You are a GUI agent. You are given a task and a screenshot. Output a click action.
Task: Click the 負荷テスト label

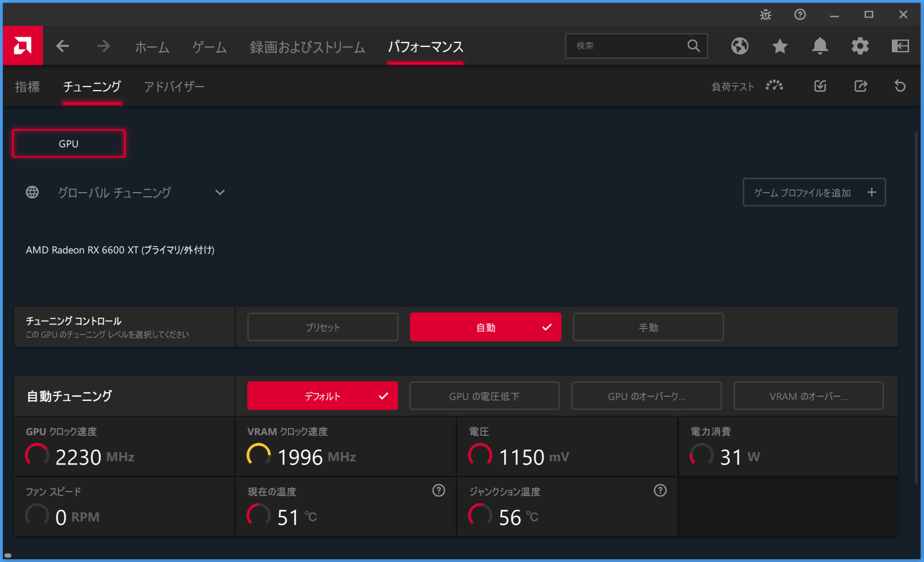(x=733, y=87)
